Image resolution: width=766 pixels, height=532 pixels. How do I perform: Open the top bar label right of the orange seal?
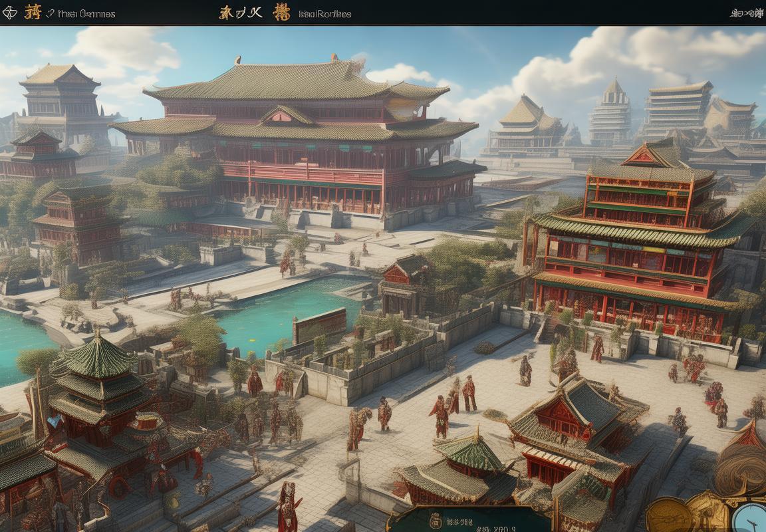click(x=324, y=13)
